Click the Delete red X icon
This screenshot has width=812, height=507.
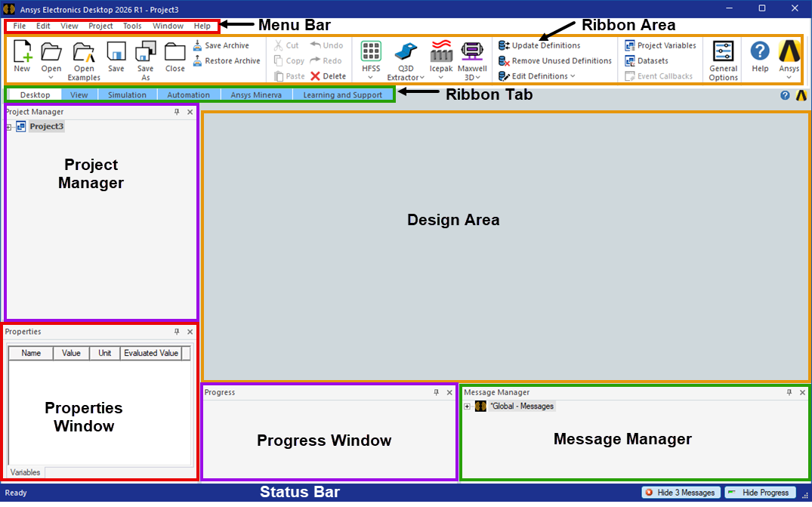click(316, 76)
